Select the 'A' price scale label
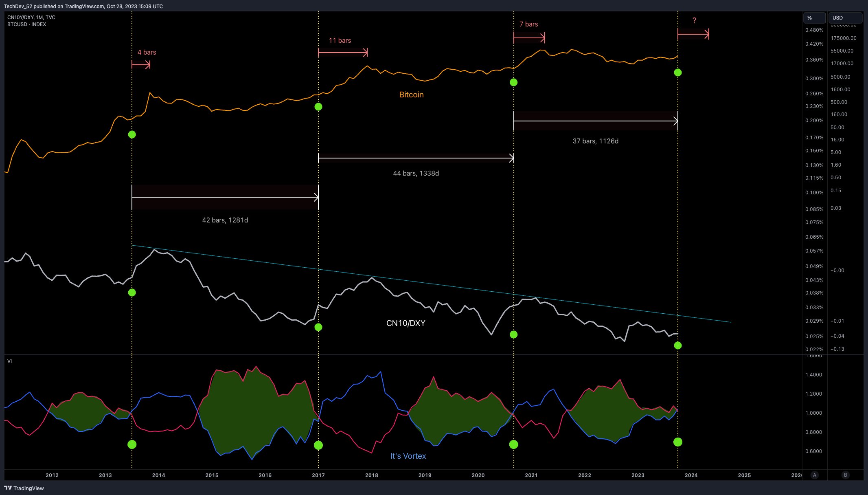868x495 pixels. pos(815,475)
